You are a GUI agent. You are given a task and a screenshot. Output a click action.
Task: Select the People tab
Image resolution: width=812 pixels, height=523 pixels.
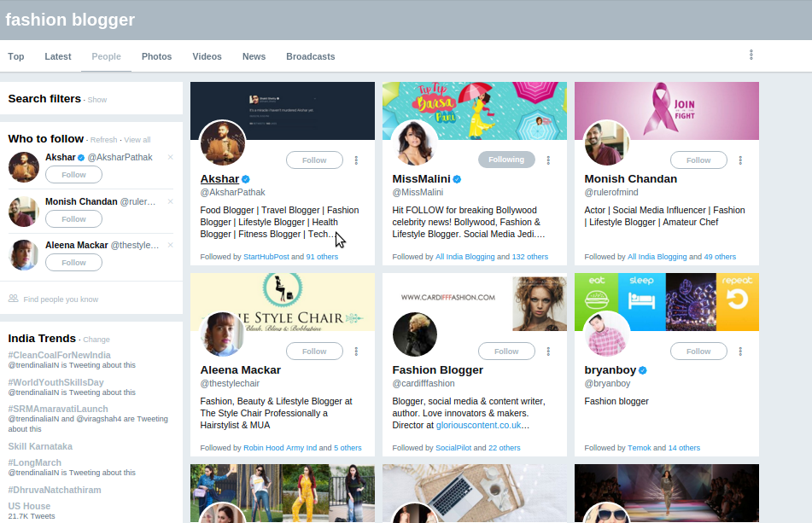click(106, 56)
